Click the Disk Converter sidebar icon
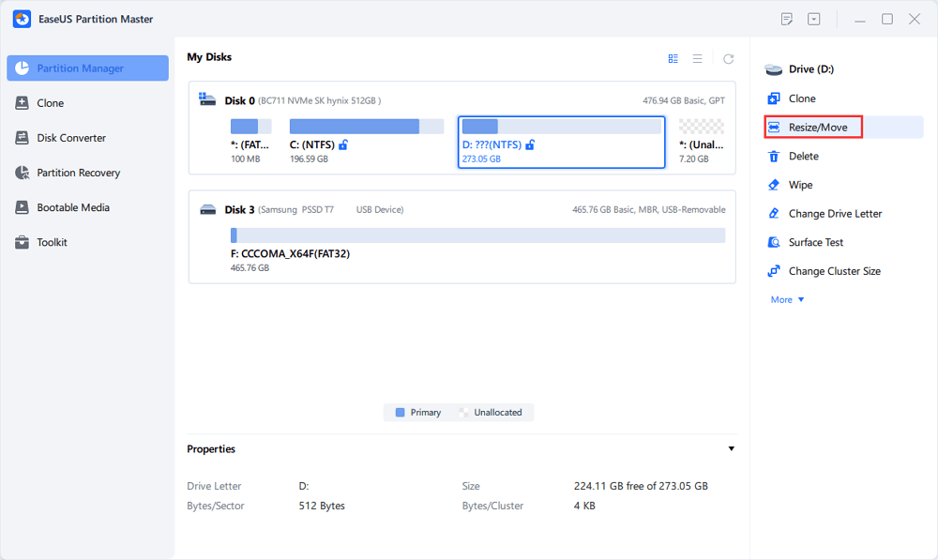The height and width of the screenshot is (560, 938). pos(23,138)
